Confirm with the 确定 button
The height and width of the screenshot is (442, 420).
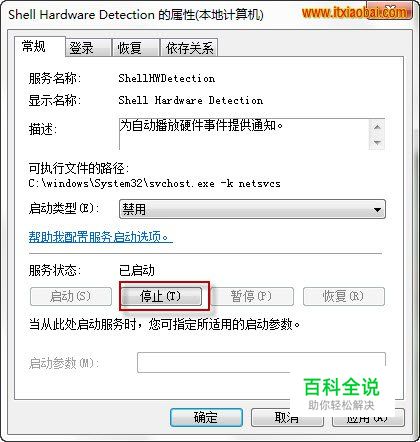[206, 417]
